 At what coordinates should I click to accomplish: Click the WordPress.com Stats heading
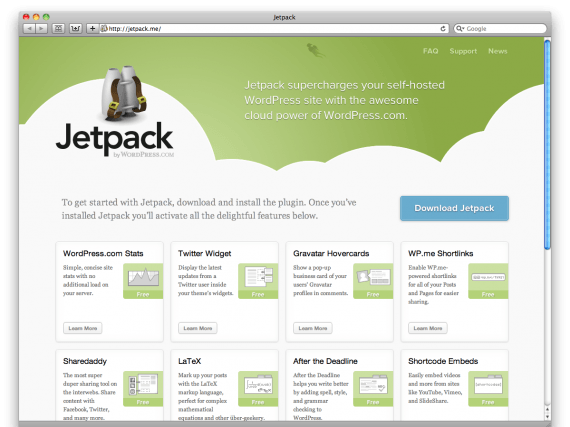pos(103,253)
